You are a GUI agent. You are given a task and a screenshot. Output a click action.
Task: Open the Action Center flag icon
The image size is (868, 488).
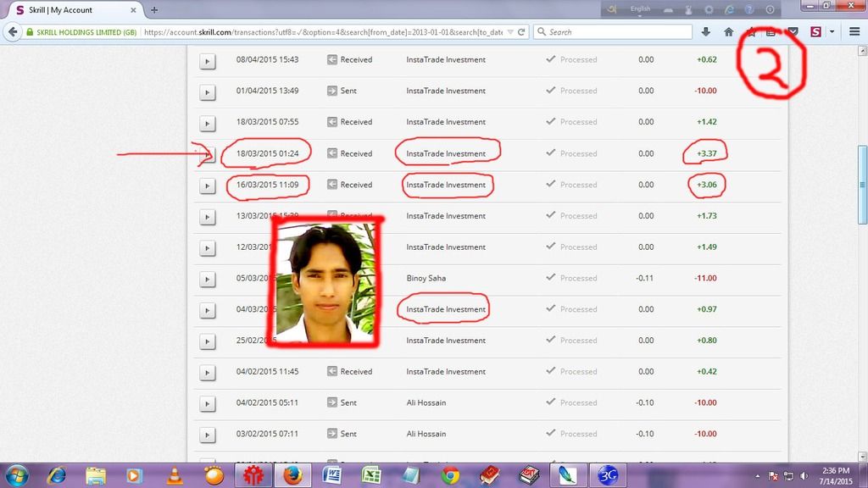pyautogui.click(x=773, y=476)
